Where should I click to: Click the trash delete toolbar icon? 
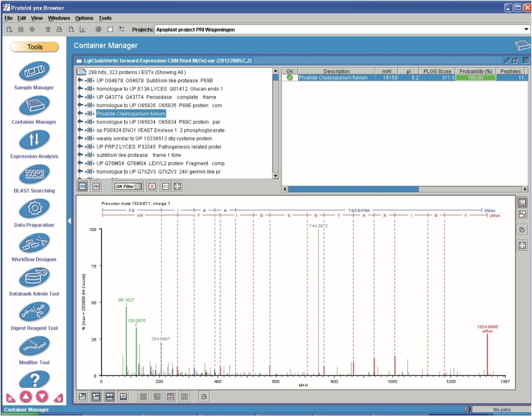coord(48,29)
